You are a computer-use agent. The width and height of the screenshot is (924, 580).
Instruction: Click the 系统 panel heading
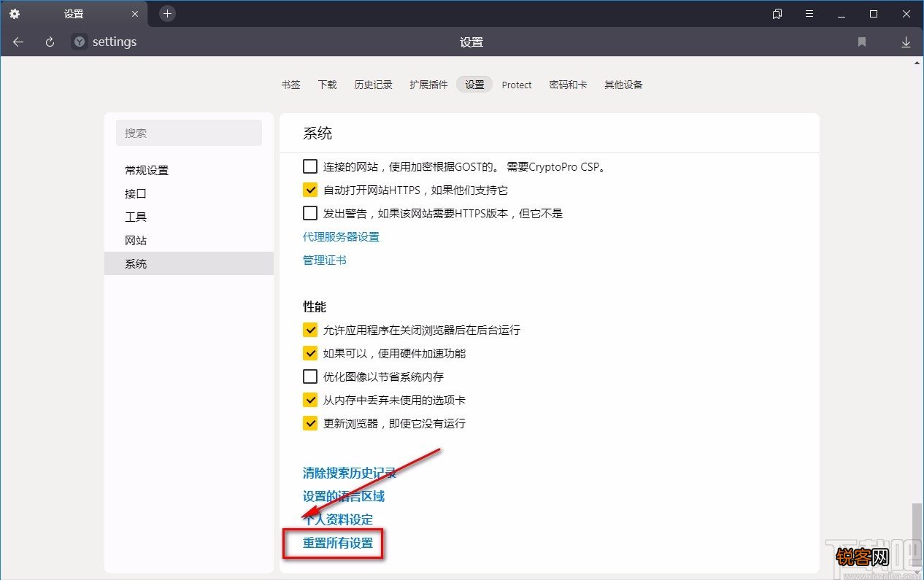coord(317,133)
